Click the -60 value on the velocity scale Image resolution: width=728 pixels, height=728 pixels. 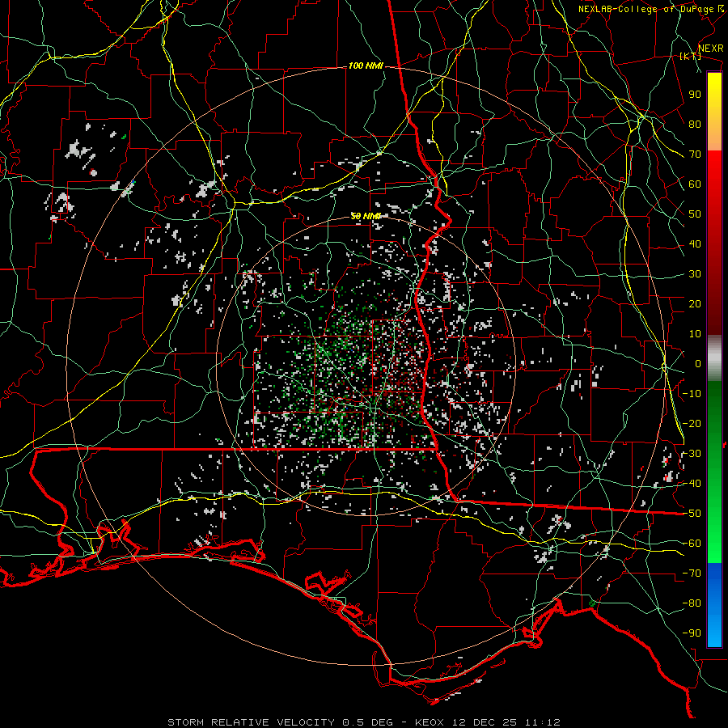(692, 544)
